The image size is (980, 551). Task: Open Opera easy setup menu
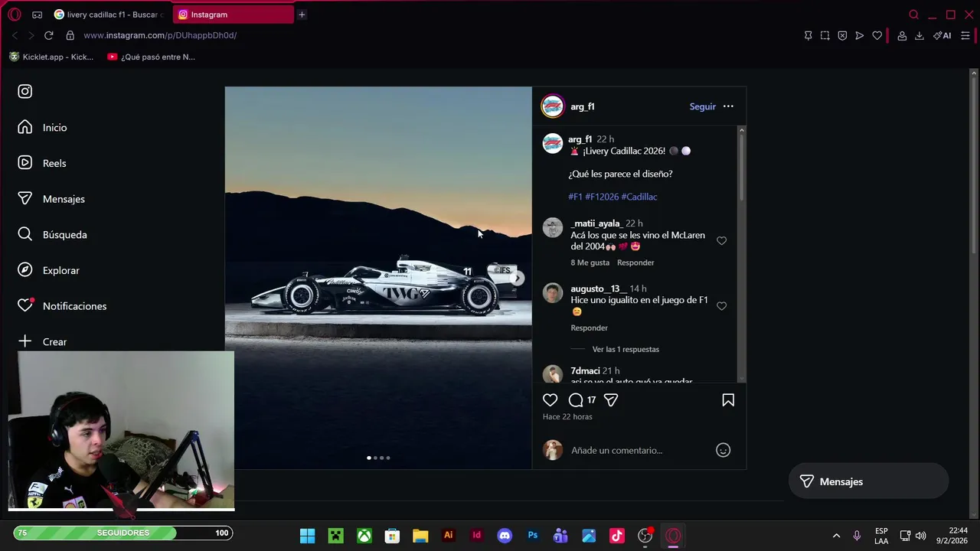965,35
